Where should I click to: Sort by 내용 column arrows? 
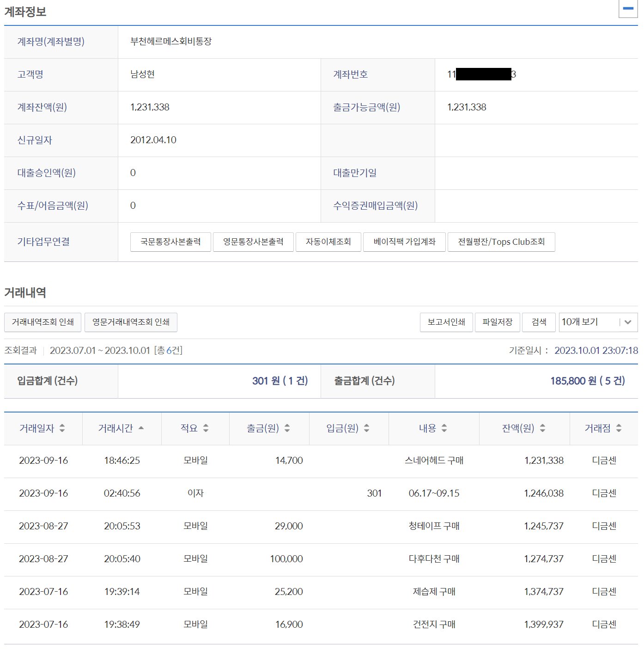point(444,428)
